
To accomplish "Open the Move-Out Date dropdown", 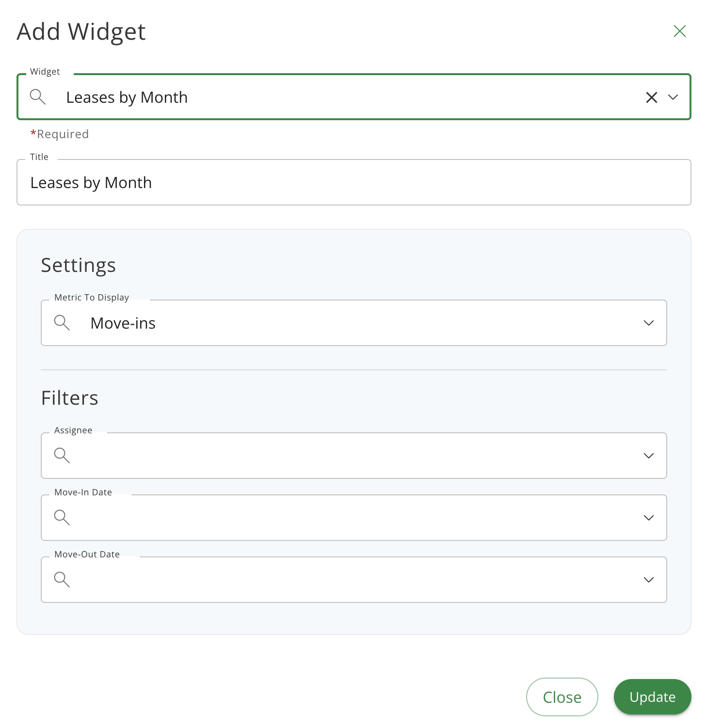I will click(648, 580).
